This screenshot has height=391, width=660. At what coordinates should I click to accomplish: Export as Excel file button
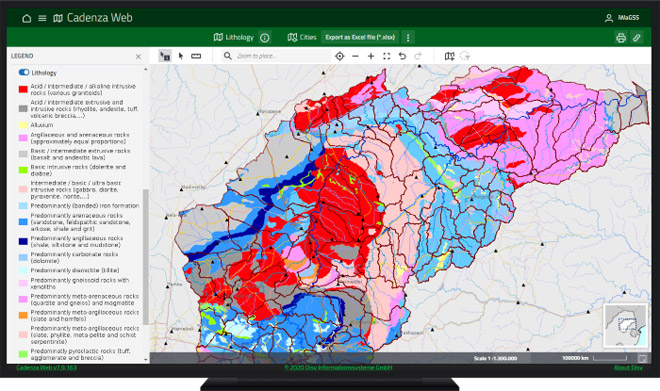360,37
